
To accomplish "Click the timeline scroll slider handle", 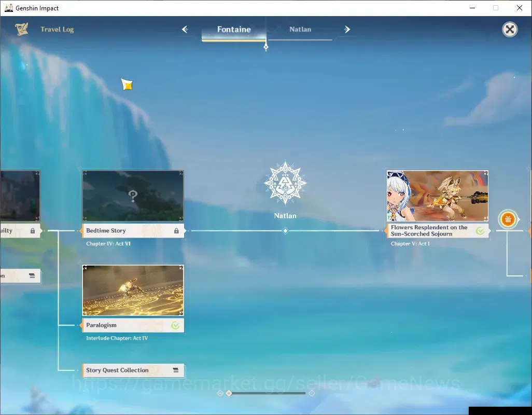I will [x=229, y=393].
